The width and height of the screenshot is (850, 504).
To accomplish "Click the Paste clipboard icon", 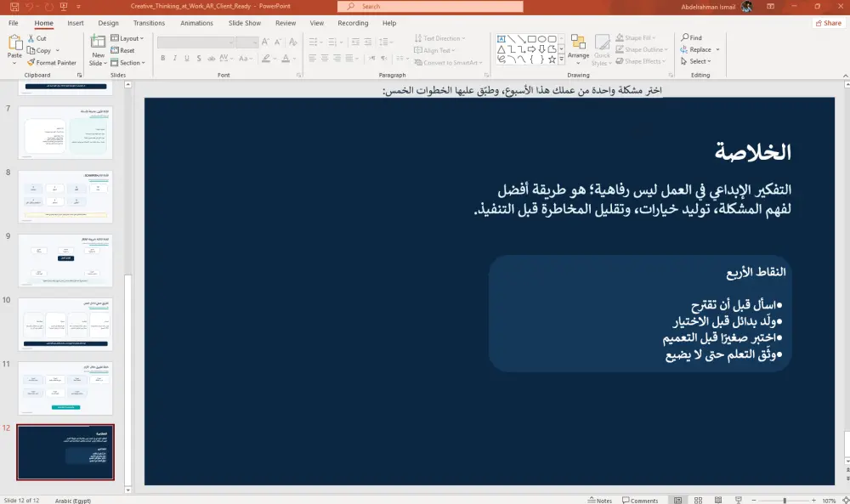I will (x=14, y=42).
